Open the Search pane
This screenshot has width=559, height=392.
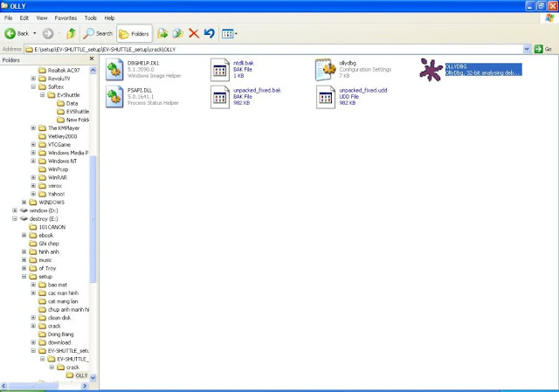click(x=98, y=33)
